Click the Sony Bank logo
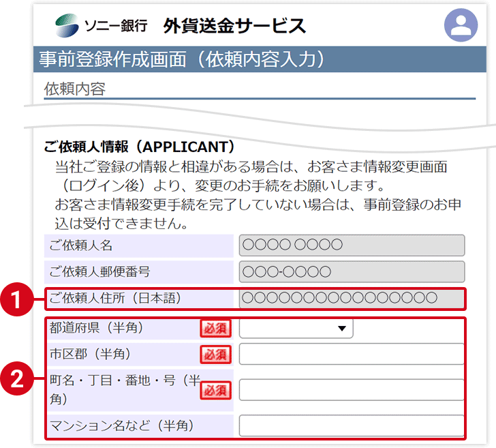This screenshot has height=448, width=496. (101, 26)
